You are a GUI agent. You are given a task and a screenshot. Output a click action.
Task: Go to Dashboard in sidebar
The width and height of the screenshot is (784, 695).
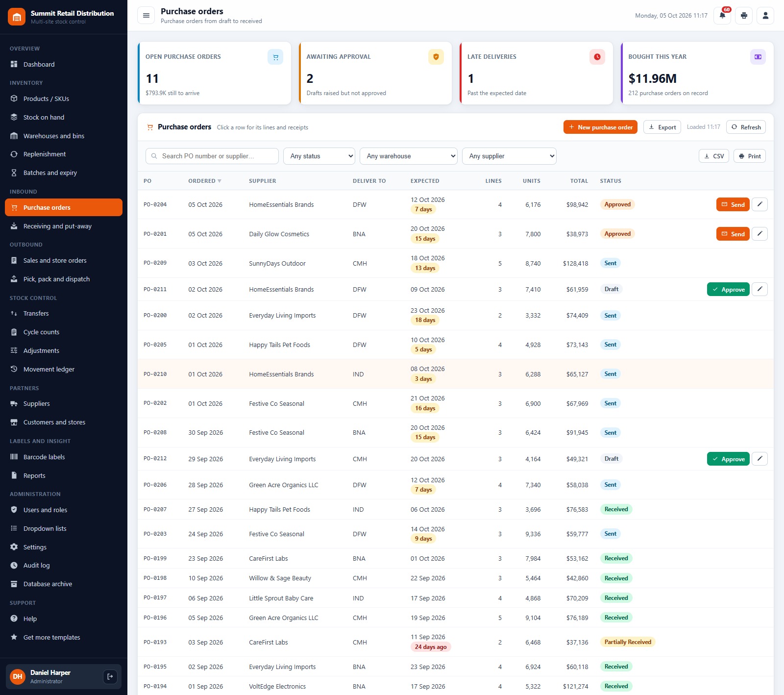click(64, 64)
